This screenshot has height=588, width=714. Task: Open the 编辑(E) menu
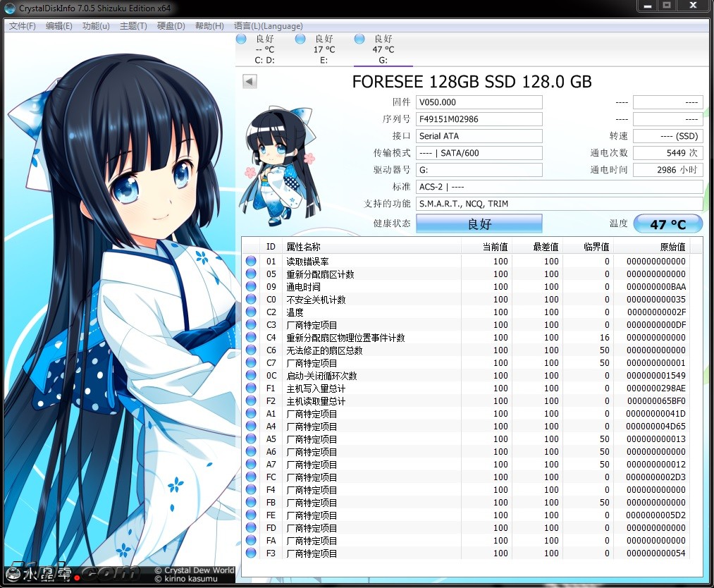(x=59, y=26)
